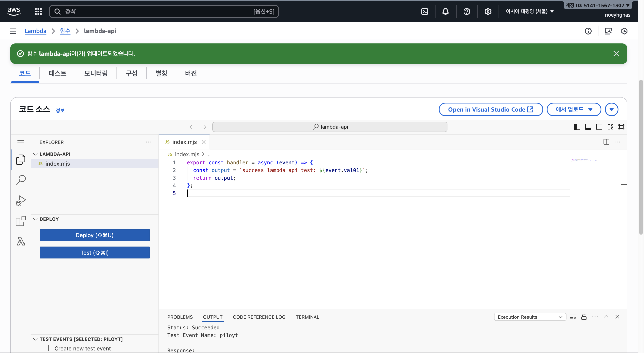Viewport: 644px width, 353px height.
Task: Collapse the DEPLOY section
Action: click(x=35, y=219)
